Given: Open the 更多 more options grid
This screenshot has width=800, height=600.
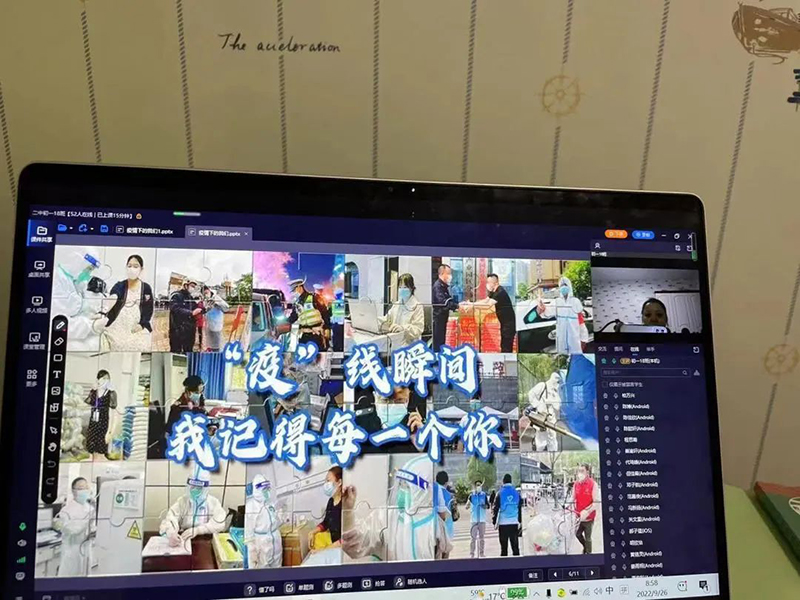Looking at the screenshot, I should [32, 378].
